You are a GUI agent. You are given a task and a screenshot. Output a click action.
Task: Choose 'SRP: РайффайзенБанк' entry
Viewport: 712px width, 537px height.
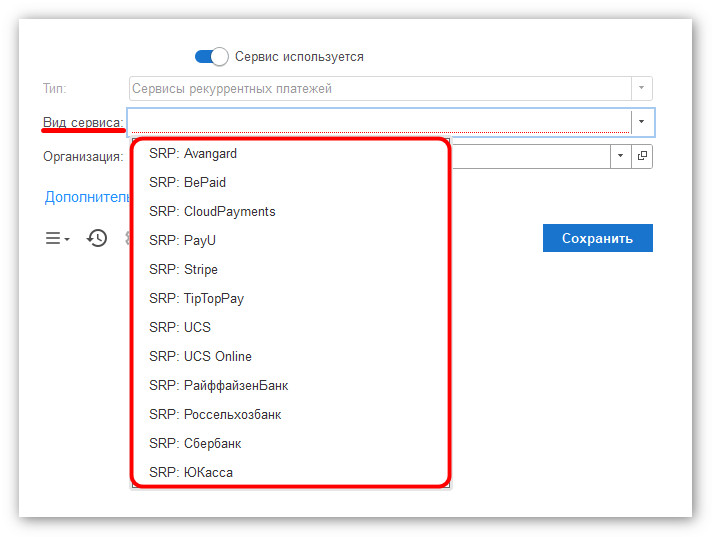coord(291,385)
